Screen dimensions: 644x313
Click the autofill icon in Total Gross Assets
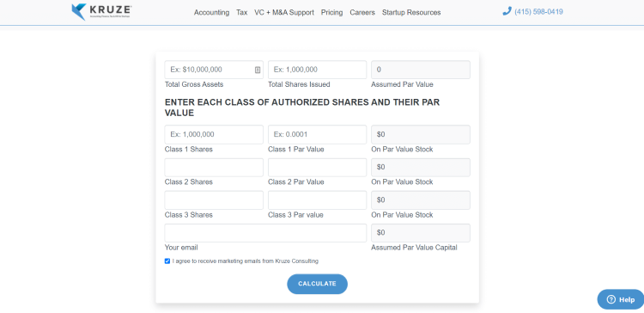pyautogui.click(x=258, y=70)
